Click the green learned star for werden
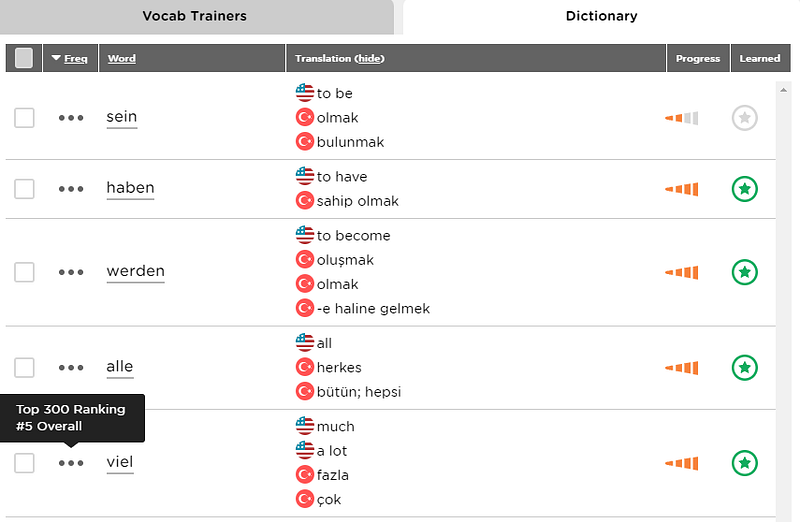The width and height of the screenshot is (800, 522). 744,272
